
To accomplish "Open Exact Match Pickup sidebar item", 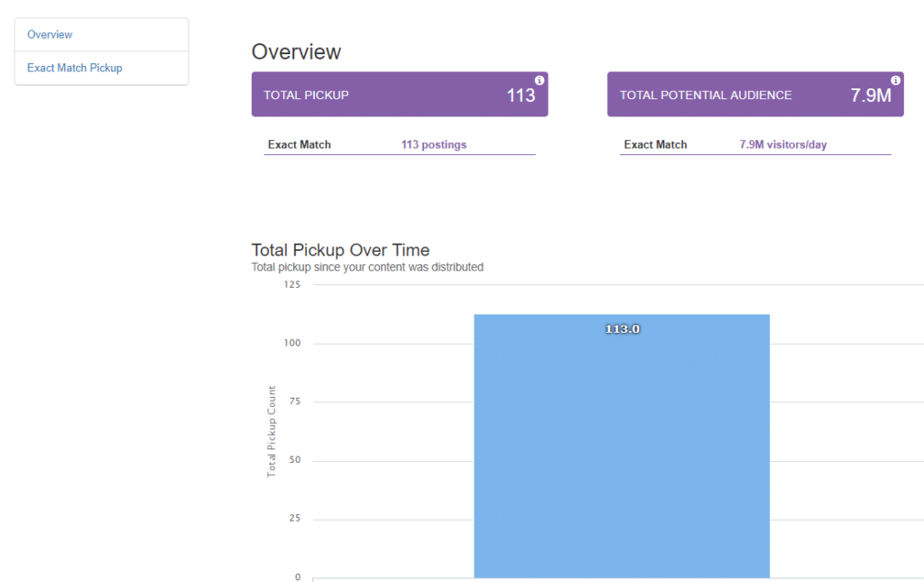I will coord(74,68).
